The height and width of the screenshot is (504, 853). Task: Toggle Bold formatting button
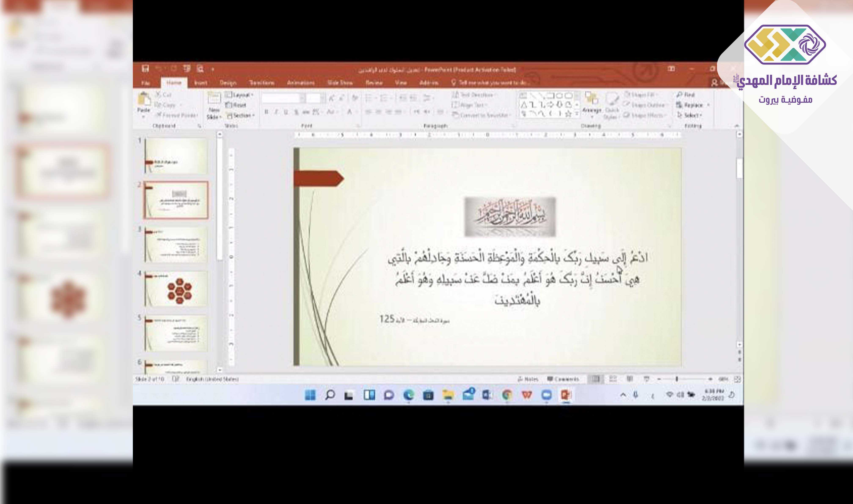click(x=266, y=112)
